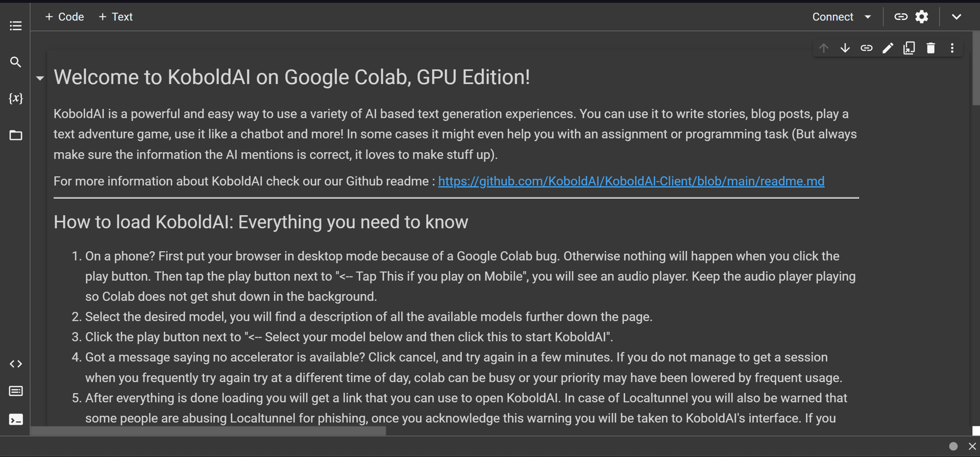
Task: Open the command palette icon
Action: (15, 391)
